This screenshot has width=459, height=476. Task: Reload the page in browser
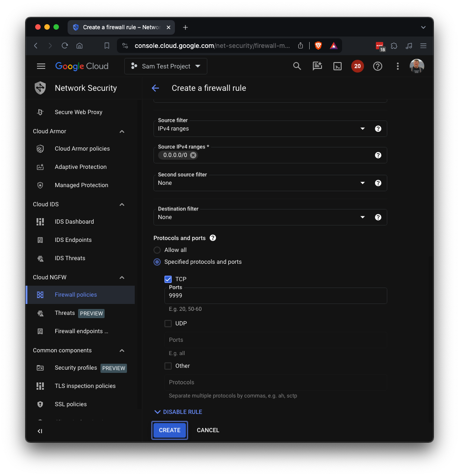65,46
